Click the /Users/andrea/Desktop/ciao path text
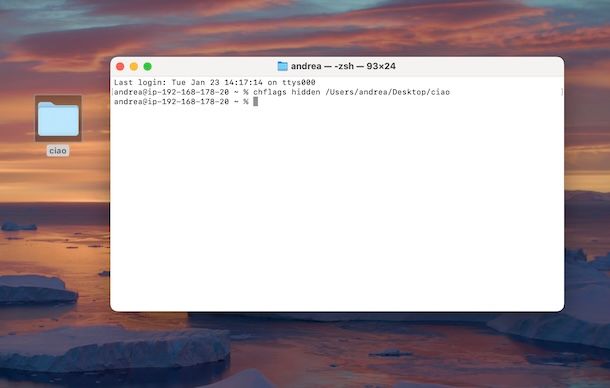This screenshot has width=610, height=388. tap(387, 92)
